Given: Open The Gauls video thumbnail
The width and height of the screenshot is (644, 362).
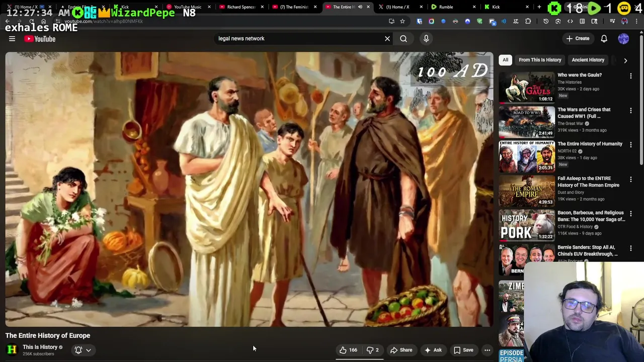Looking at the screenshot, I should pos(526,87).
